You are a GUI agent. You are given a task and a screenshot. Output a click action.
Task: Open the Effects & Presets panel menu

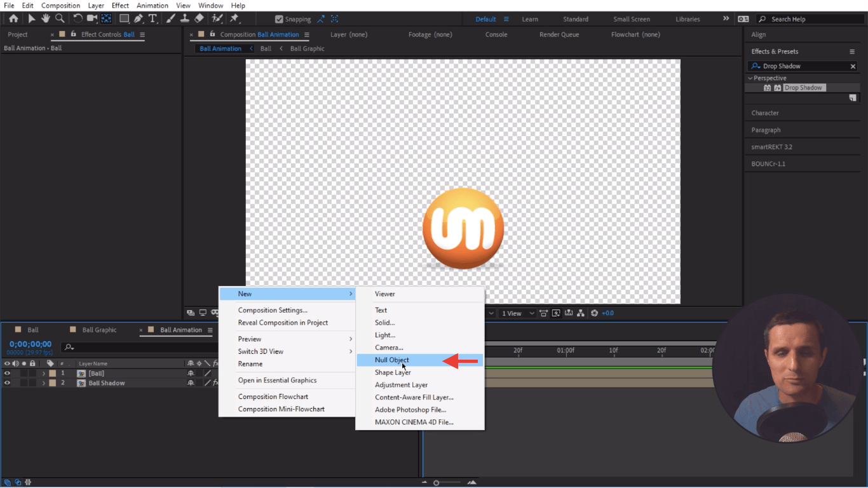pyautogui.click(x=852, y=51)
